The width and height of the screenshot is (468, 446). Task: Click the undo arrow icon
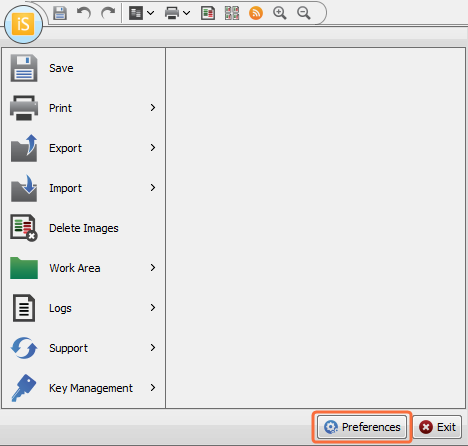tap(84, 13)
